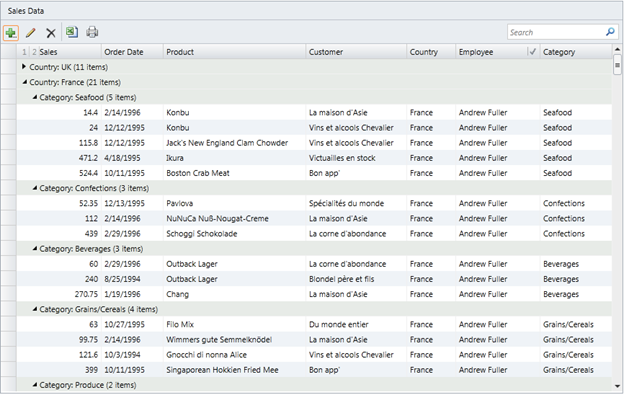Sort by Product column header
Viewport: 624px width, 395px height.
point(234,52)
